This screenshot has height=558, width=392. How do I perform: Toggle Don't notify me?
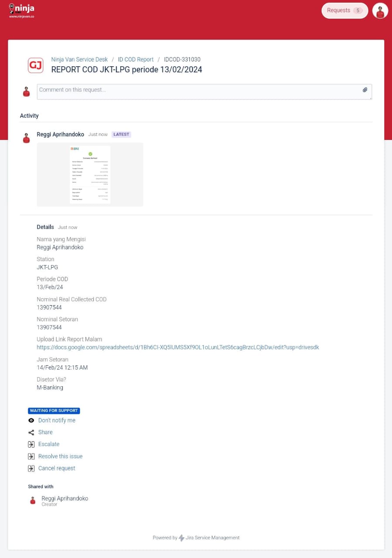[57, 420]
